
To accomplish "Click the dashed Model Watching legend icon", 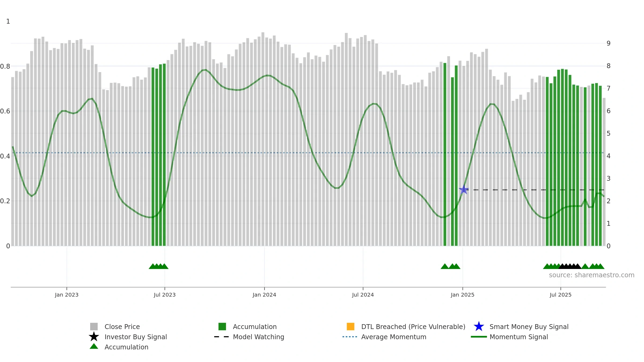I will point(222,337).
